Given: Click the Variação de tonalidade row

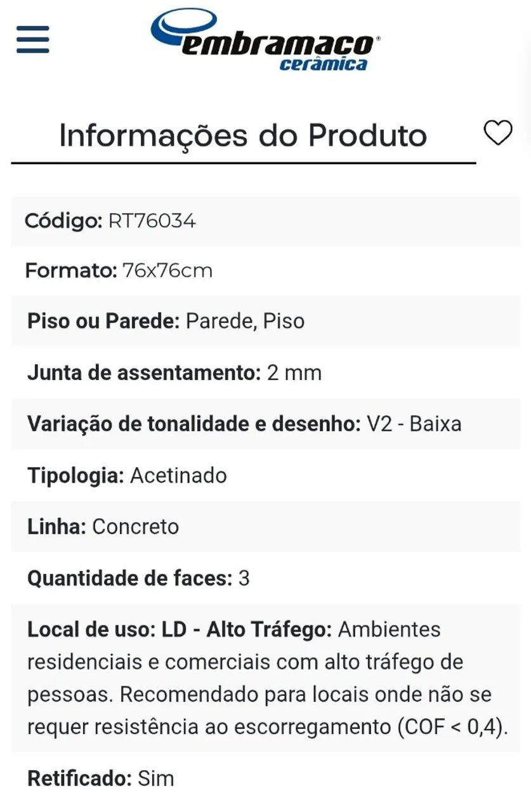Looking at the screenshot, I should point(265,424).
